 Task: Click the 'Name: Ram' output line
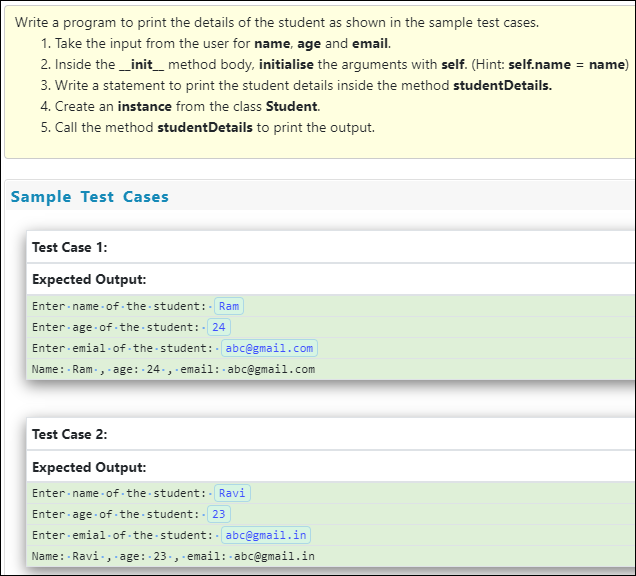(173, 369)
